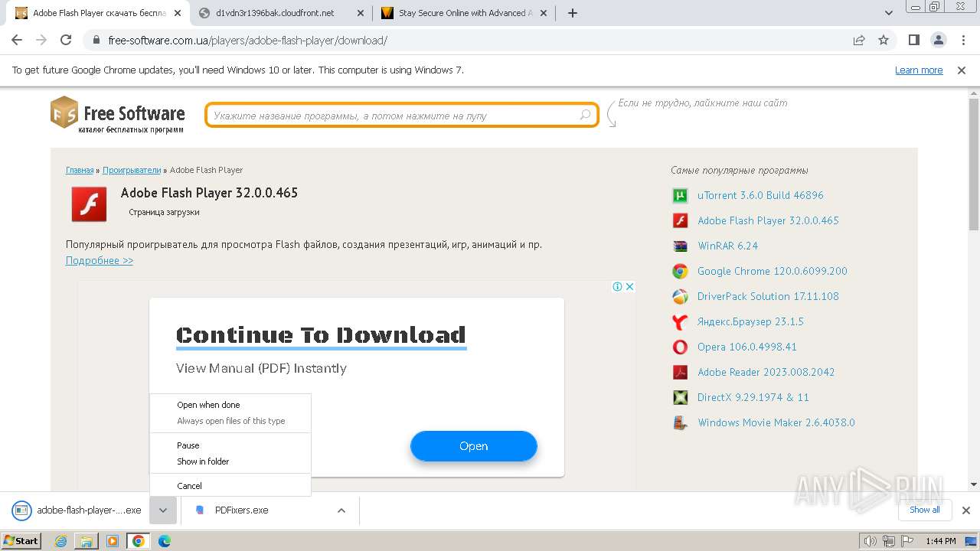Collapse the adobe-flash-player download options chevron
The image size is (980, 551).
pos(163,510)
